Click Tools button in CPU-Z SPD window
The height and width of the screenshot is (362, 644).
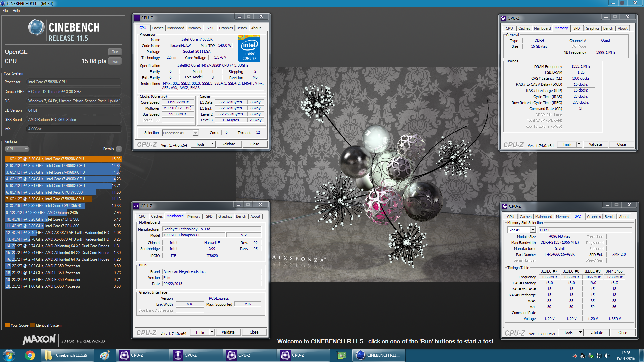tap(568, 333)
